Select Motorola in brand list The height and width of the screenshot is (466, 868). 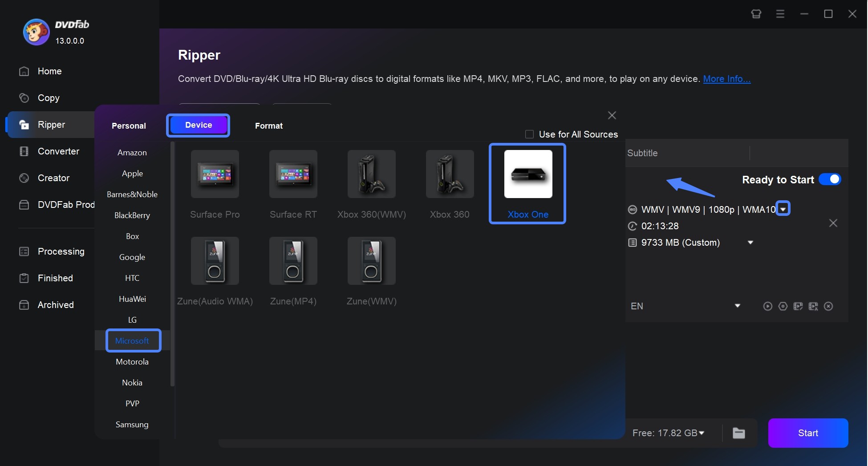132,362
